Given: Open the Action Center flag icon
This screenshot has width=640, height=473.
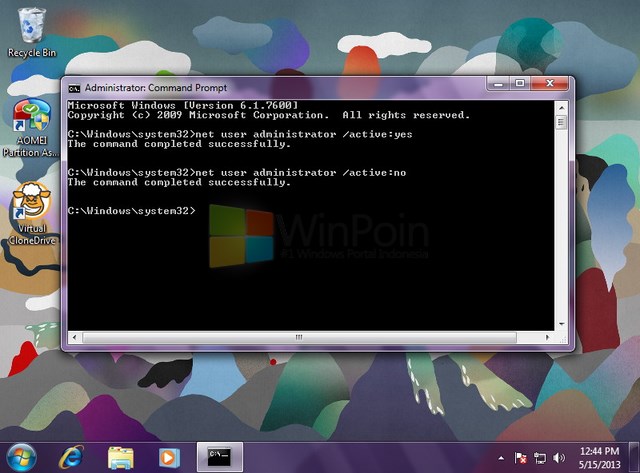Looking at the screenshot, I should 520,458.
